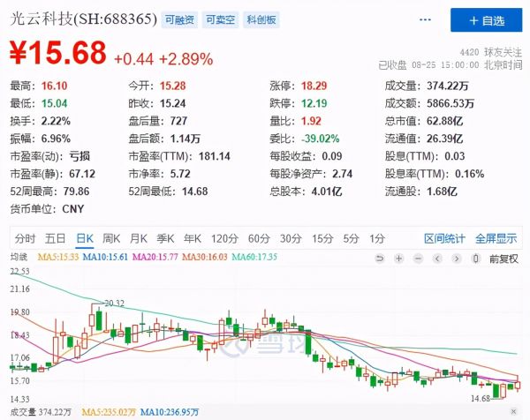Select the 月K tab
The height and width of the screenshot is (420, 530).
pyautogui.click(x=139, y=239)
